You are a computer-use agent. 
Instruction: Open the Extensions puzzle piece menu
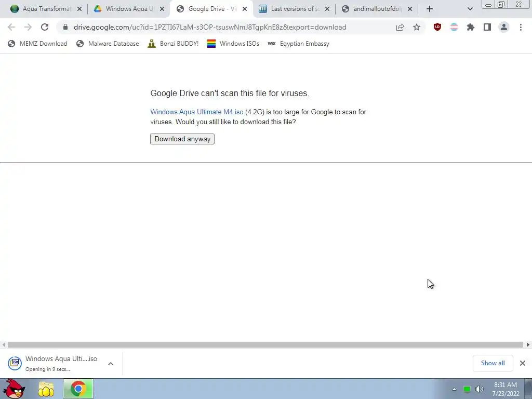[x=471, y=27]
